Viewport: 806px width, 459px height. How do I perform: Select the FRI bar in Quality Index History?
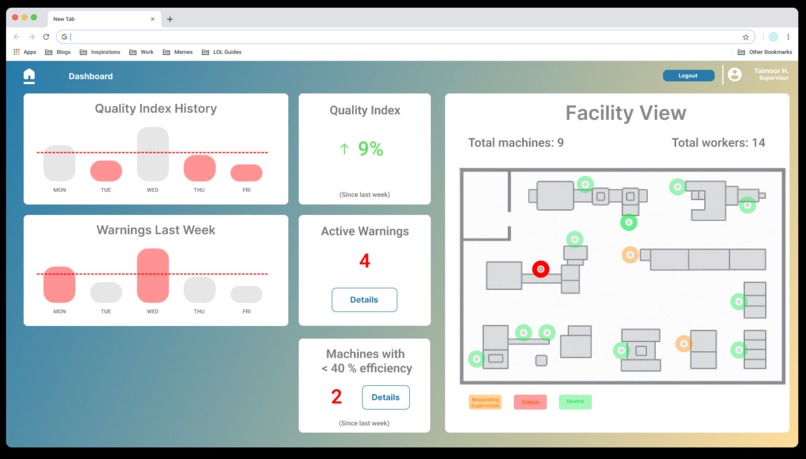coord(246,173)
